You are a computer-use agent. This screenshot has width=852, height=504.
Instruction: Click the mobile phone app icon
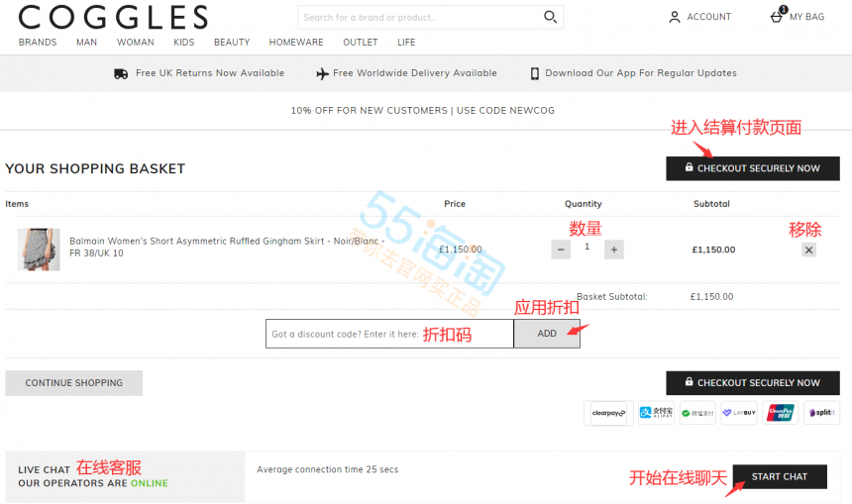coord(535,73)
